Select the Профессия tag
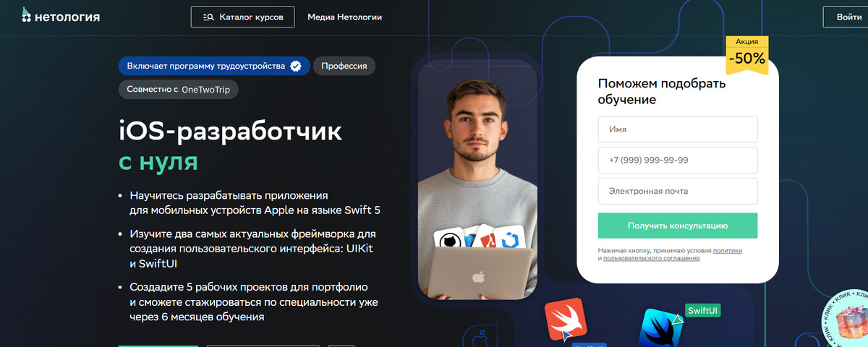 pos(344,66)
